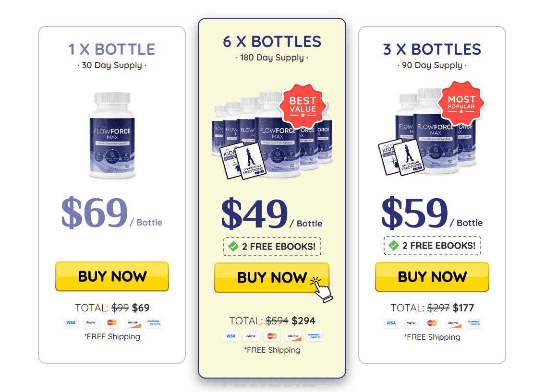Click the $59 per bottle price
Viewport: 533px width, 392px height.
(x=432, y=213)
